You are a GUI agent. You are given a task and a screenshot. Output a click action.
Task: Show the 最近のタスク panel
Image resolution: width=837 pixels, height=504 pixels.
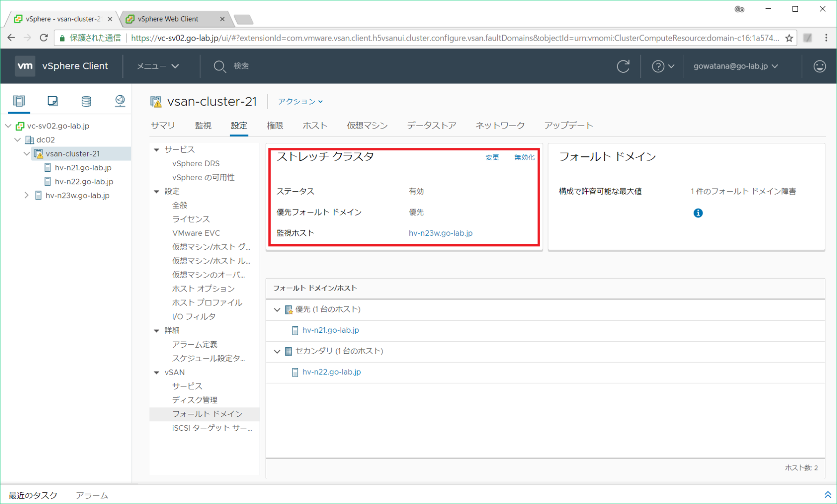coord(33,495)
